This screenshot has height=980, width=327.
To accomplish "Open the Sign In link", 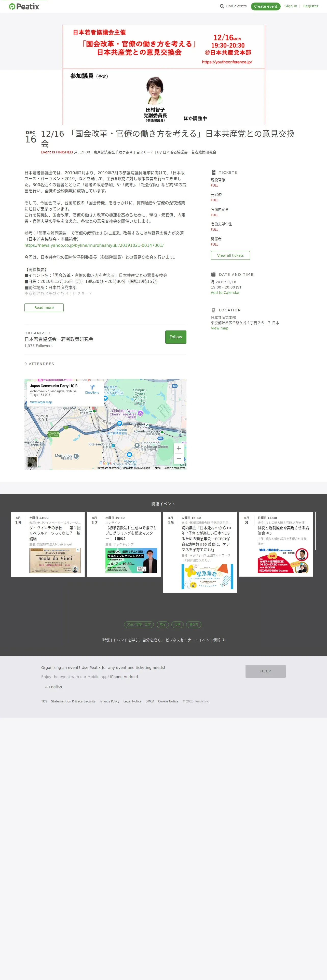I will click(x=291, y=6).
